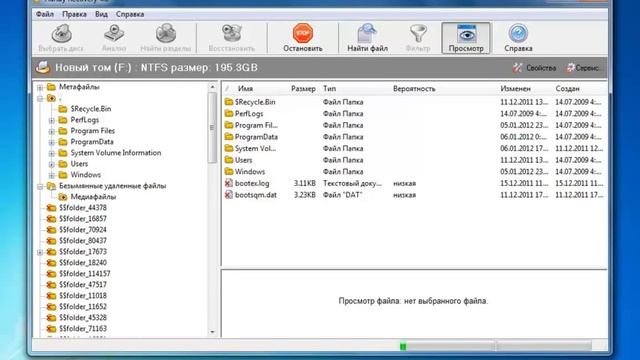Sort file list by Создан column
The height and width of the screenshot is (360, 640).
(x=567, y=89)
